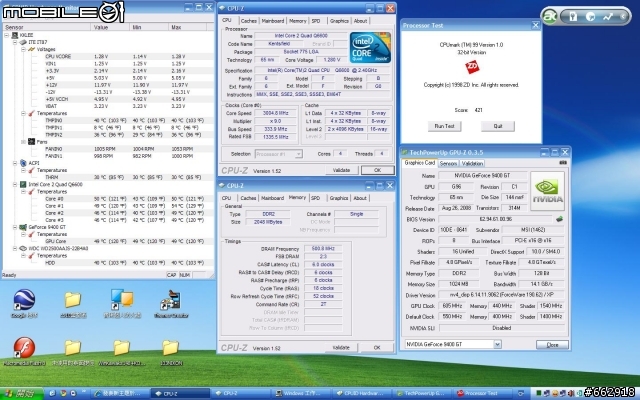Screen dimensions: 640x400
Task: Switch to the CPUID Hardware Monitor taskbar button
Action: pyautogui.click(x=363, y=393)
